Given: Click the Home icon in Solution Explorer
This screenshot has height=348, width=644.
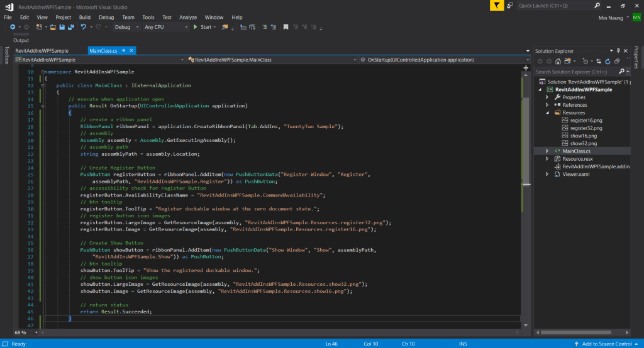Looking at the screenshot, I should [557, 61].
